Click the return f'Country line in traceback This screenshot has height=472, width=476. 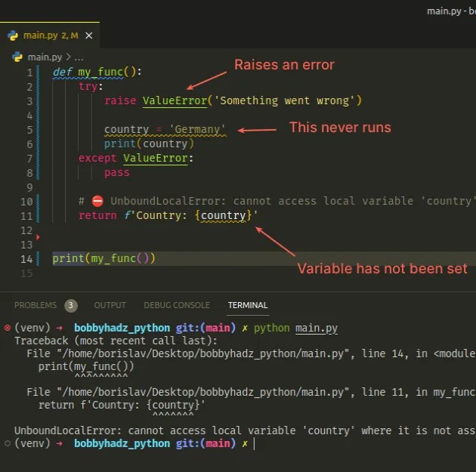click(122, 405)
